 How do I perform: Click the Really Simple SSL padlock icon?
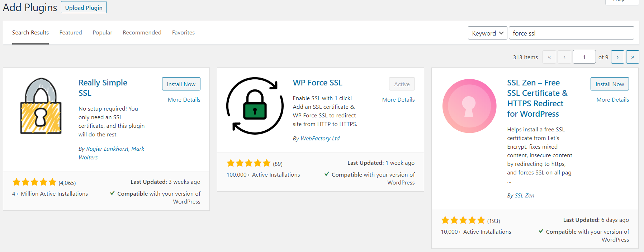[41, 106]
